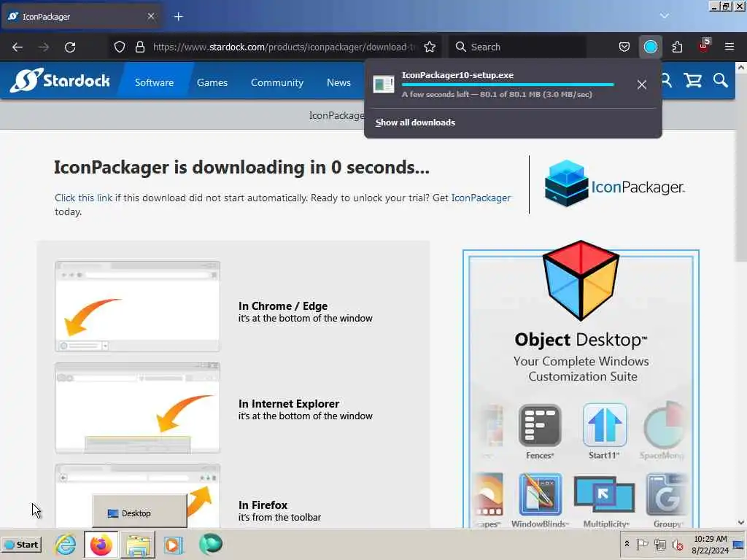The width and height of the screenshot is (747, 560).
Task: Open the Pocket save icon
Action: (x=624, y=47)
